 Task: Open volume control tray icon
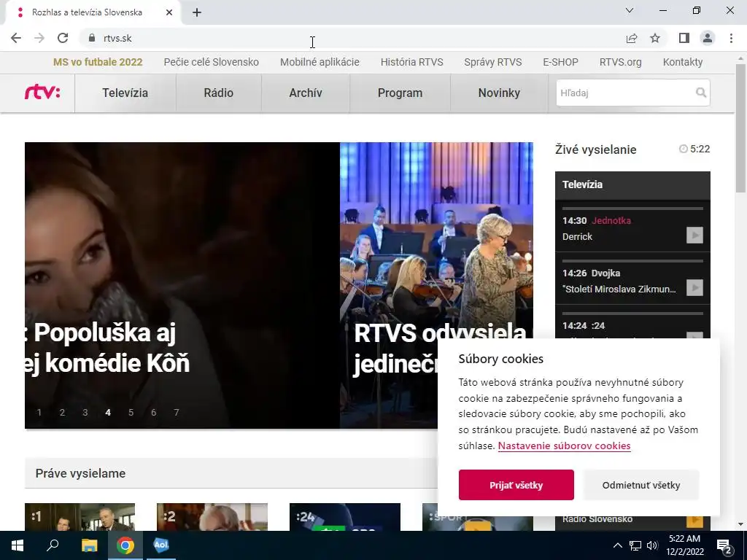(652, 545)
